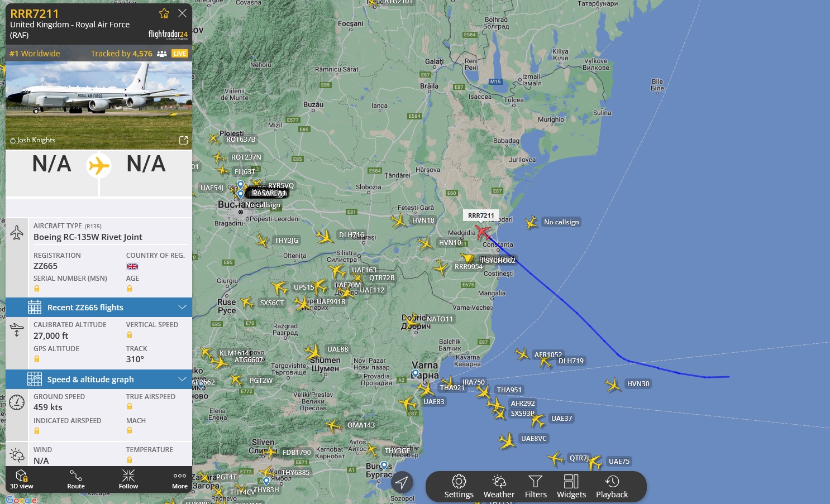The height and width of the screenshot is (504, 830).
Task: Show the flight Route
Action: click(x=76, y=479)
